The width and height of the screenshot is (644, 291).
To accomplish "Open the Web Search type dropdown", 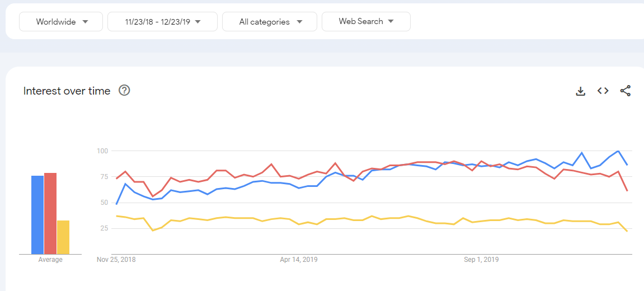I will (366, 21).
